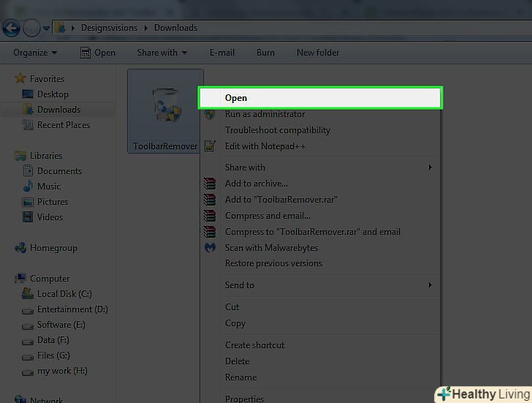This screenshot has height=403, width=532.
Task: Choose Edit with Notepad++
Action: (320, 146)
